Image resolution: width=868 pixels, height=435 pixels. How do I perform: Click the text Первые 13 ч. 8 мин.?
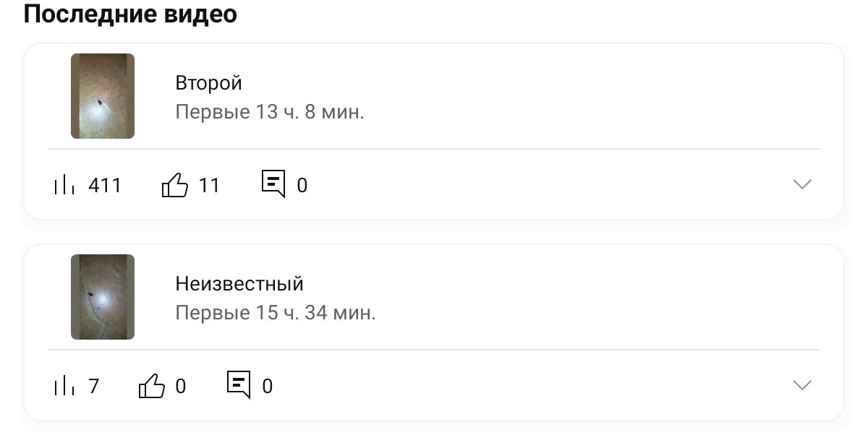click(x=270, y=113)
